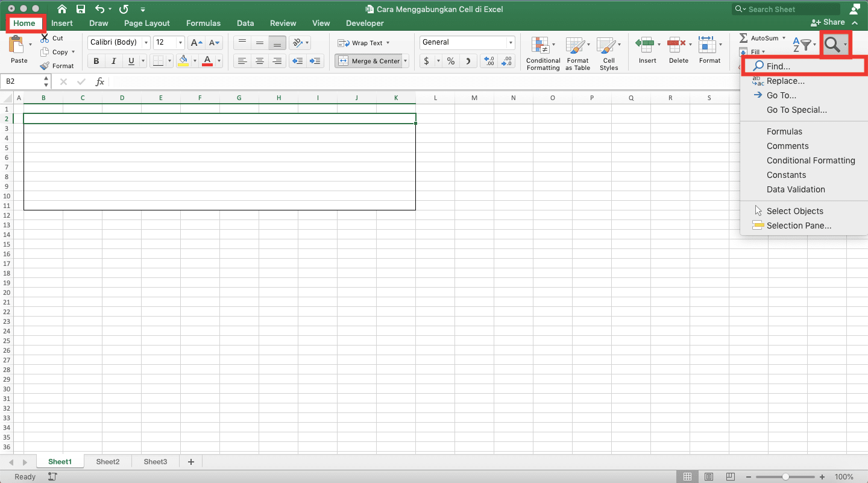
Task: Increase font size with large A icon
Action: coord(197,43)
